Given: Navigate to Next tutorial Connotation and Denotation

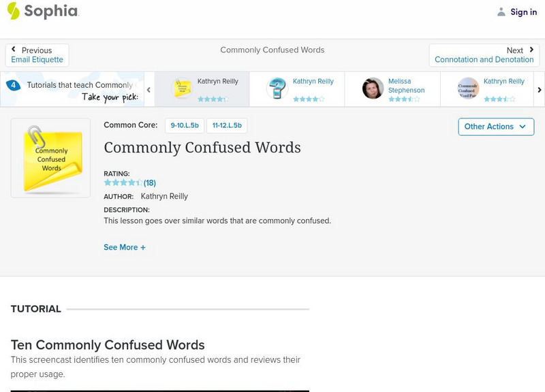Looking at the screenshot, I should [484, 54].
